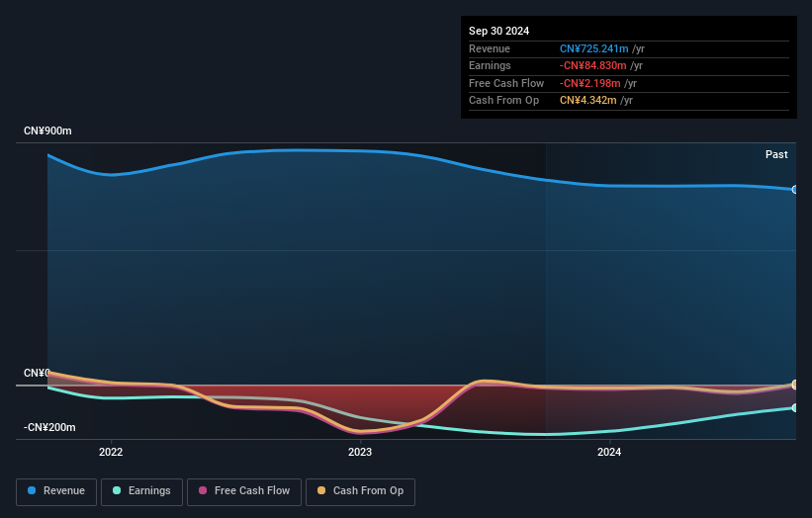Click the 2024 x-axis label
Screen dimensions: 812x518
coord(609,453)
